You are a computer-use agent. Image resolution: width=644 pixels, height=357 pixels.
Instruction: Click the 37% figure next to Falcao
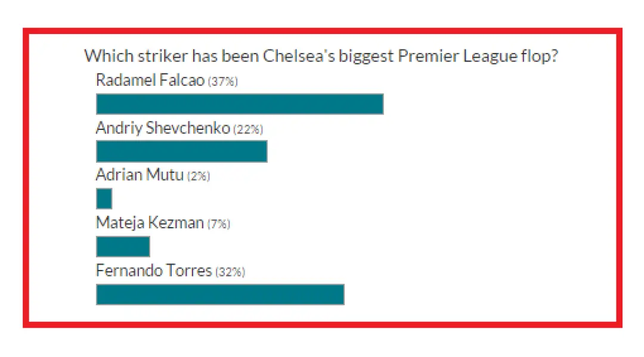point(223,81)
